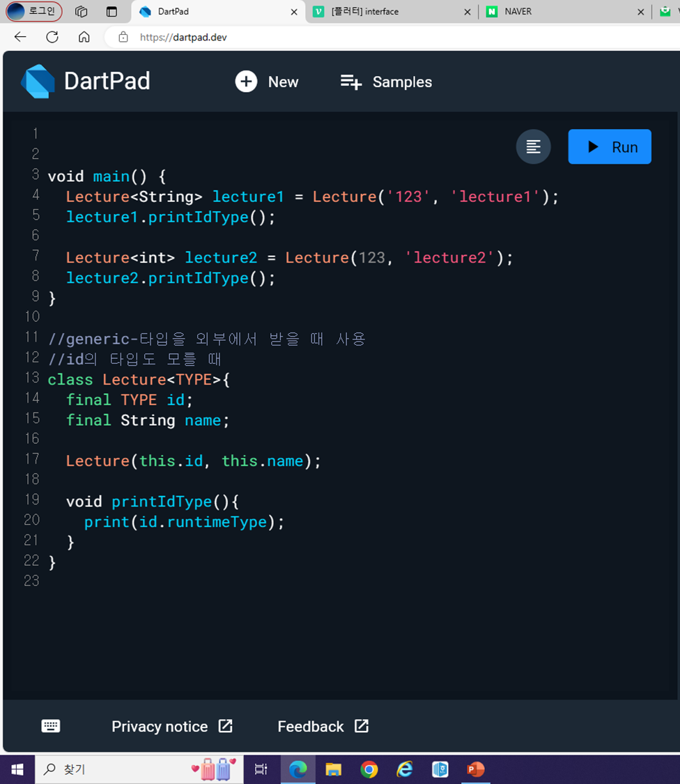
Task: Open keyboard shortcuts icon in footer
Action: click(x=50, y=726)
